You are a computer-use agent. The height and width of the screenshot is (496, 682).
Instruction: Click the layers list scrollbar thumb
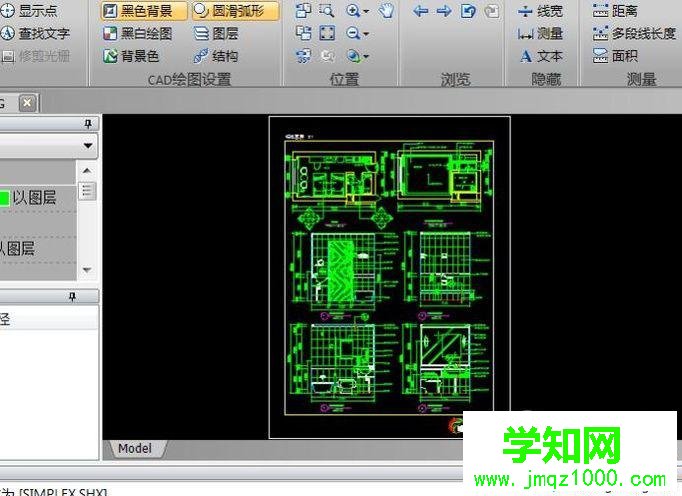87,191
